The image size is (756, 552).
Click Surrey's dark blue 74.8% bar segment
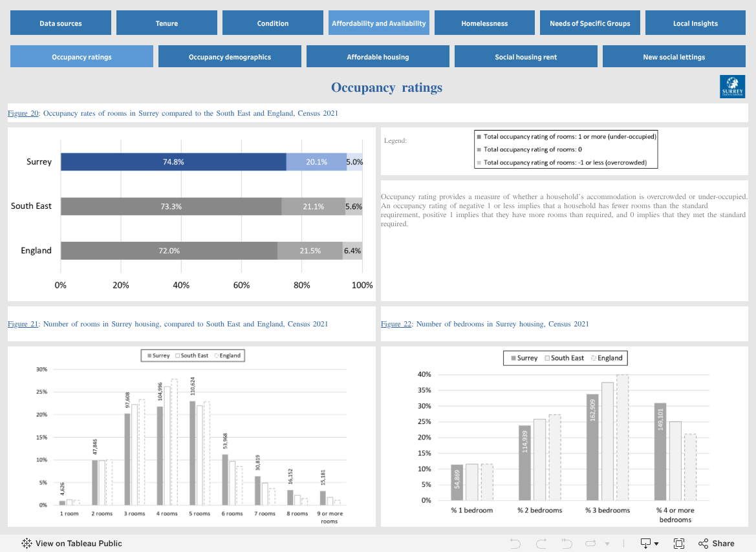[x=173, y=162]
